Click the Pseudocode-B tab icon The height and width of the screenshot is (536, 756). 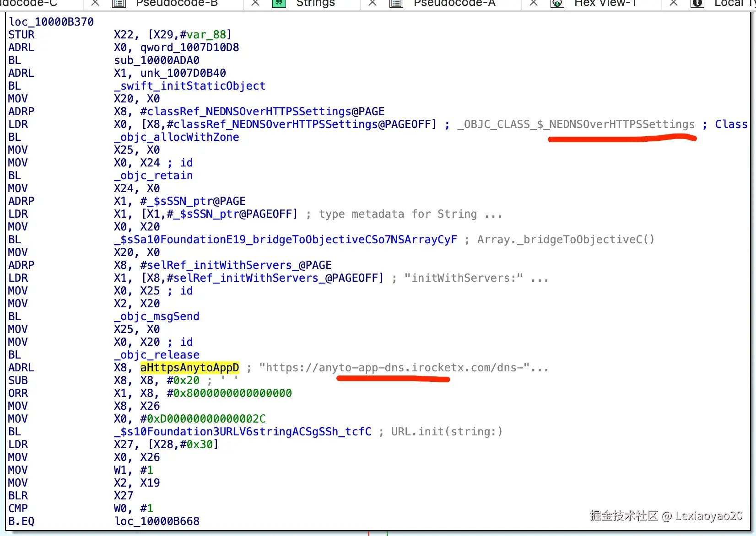pos(119,4)
